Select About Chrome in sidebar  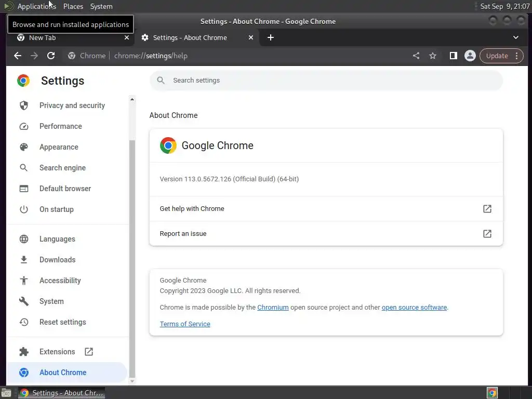pyautogui.click(x=67, y=373)
